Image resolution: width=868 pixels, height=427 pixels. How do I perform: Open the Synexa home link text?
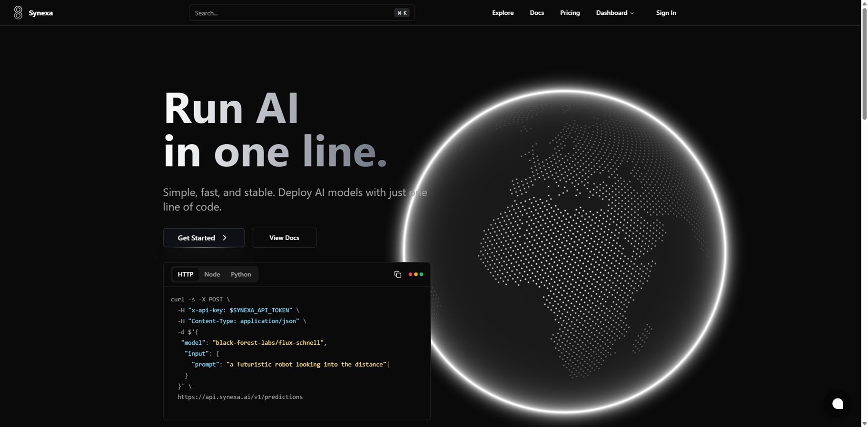tap(40, 13)
